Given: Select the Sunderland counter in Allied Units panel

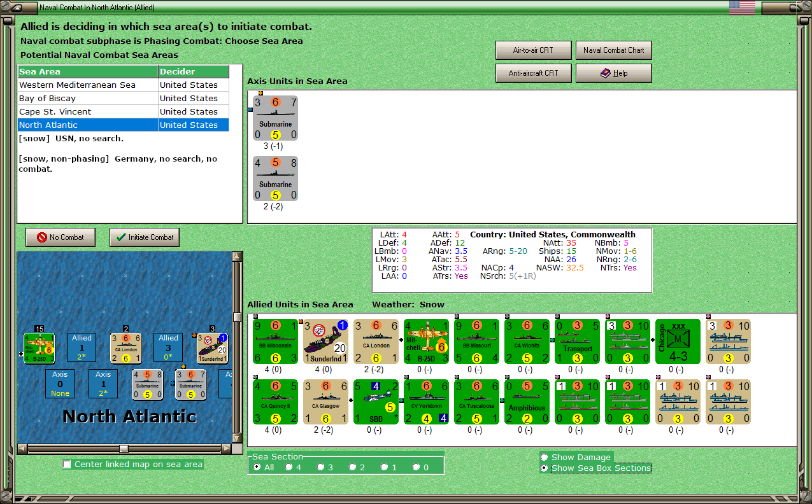Looking at the screenshot, I should point(325,342).
